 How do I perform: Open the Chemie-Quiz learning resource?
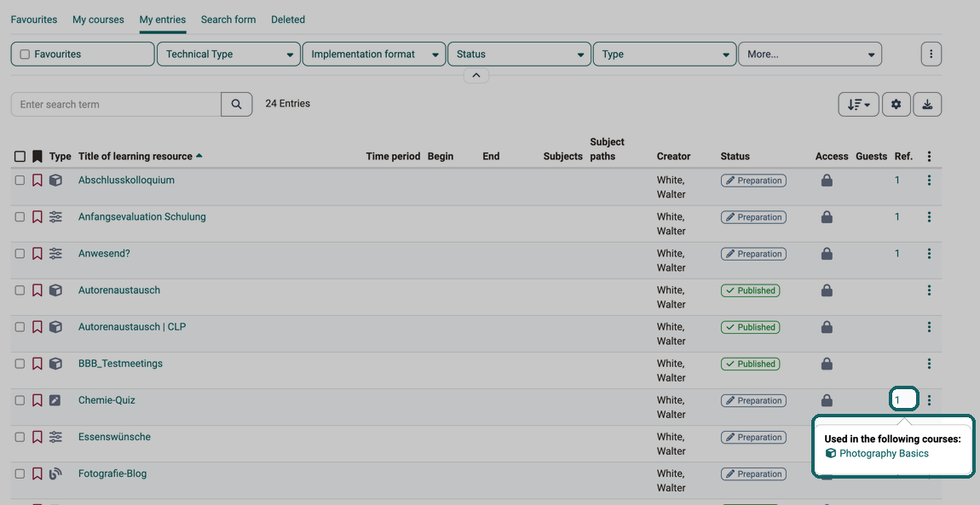pyautogui.click(x=107, y=400)
